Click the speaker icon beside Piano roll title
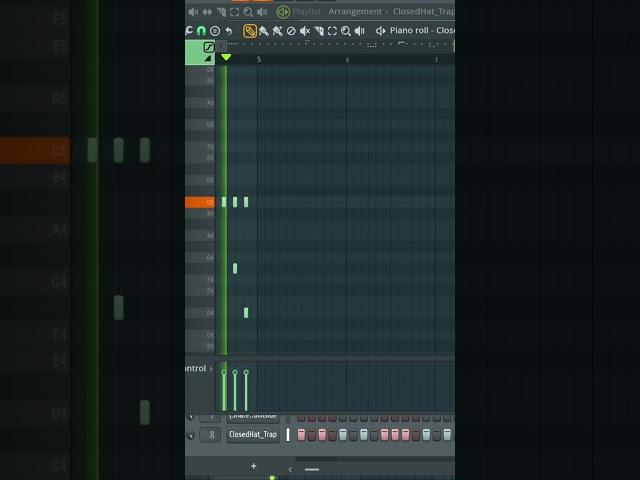 coord(380,31)
